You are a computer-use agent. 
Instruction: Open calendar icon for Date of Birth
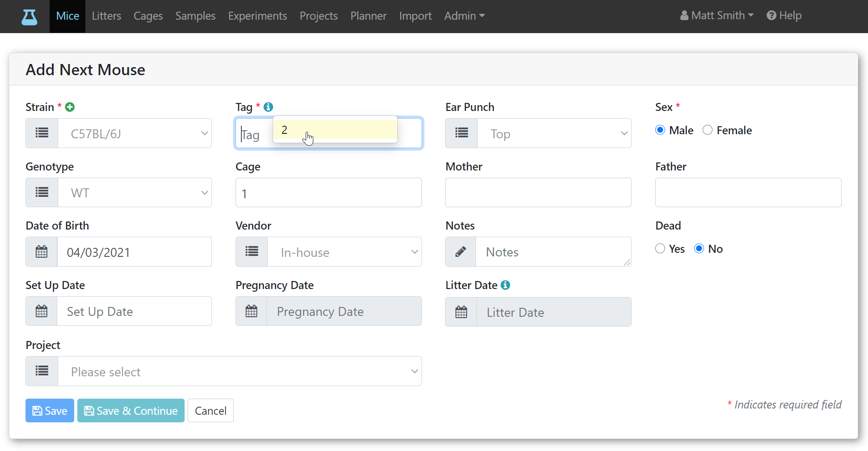(x=42, y=251)
